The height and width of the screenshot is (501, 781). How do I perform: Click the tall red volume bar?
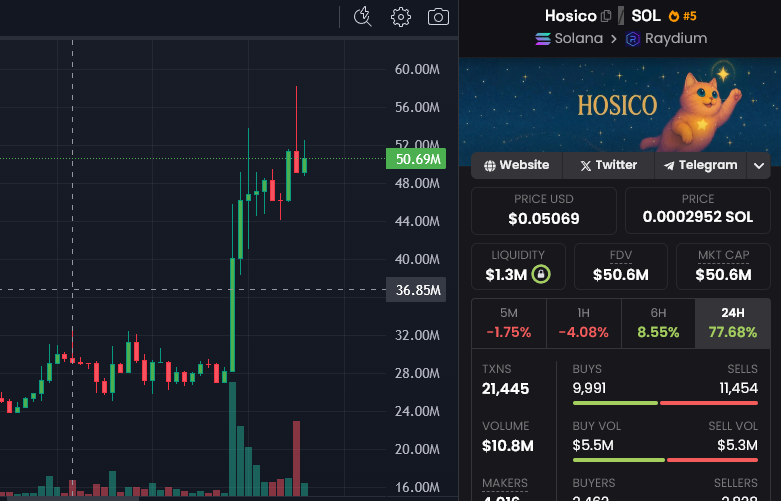tap(296, 458)
